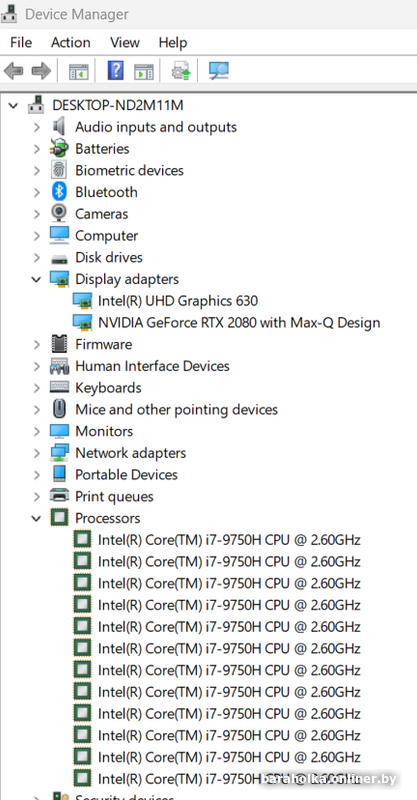Expand the Computer category

(36, 236)
